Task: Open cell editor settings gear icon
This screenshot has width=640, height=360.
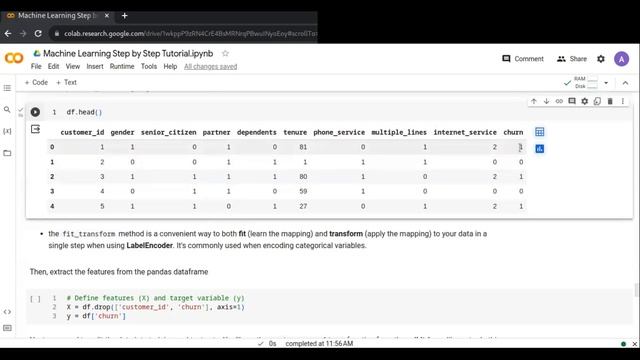Action: tap(584, 101)
